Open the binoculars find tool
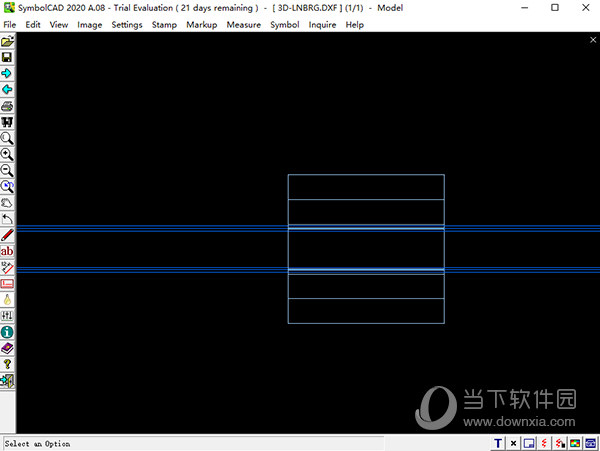The image size is (600, 451). (x=7, y=122)
